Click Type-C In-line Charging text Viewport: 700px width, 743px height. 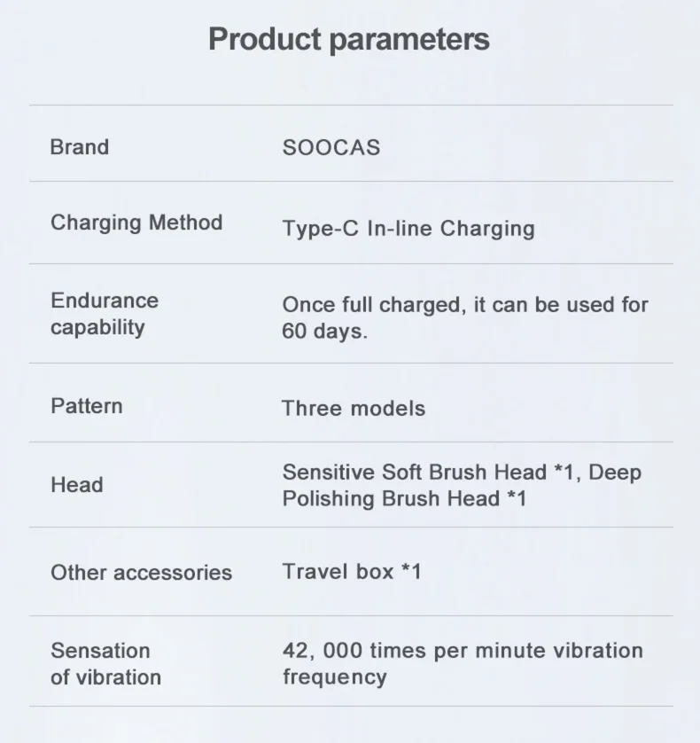408,229
